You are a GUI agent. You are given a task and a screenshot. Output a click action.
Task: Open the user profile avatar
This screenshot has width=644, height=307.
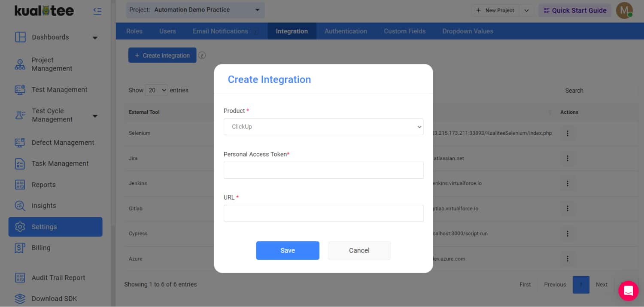[x=624, y=10]
